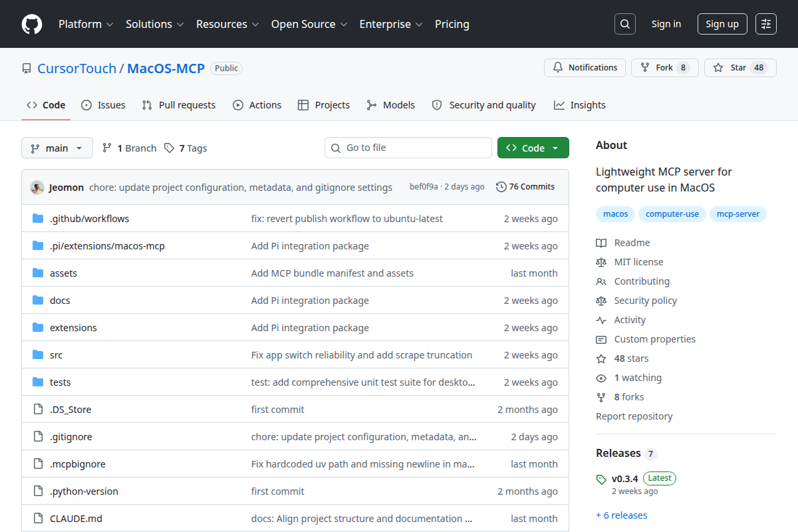Image resolution: width=798 pixels, height=532 pixels.
Task: Switch to the Actions tab
Action: (x=257, y=105)
